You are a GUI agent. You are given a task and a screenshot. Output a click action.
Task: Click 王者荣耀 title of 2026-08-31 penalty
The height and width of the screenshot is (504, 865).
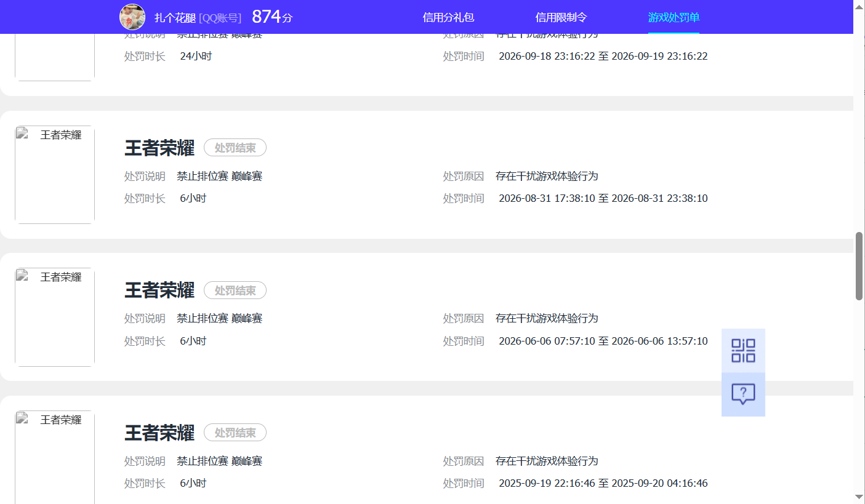pos(159,148)
